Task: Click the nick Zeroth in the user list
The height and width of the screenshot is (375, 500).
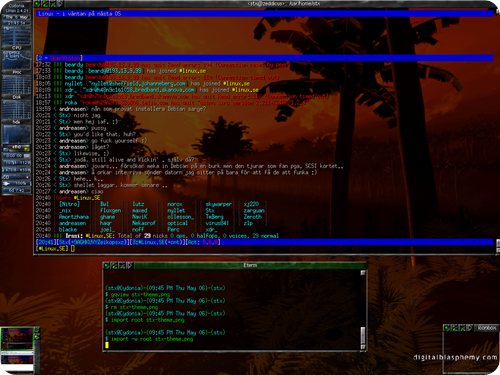Action: 253,217
